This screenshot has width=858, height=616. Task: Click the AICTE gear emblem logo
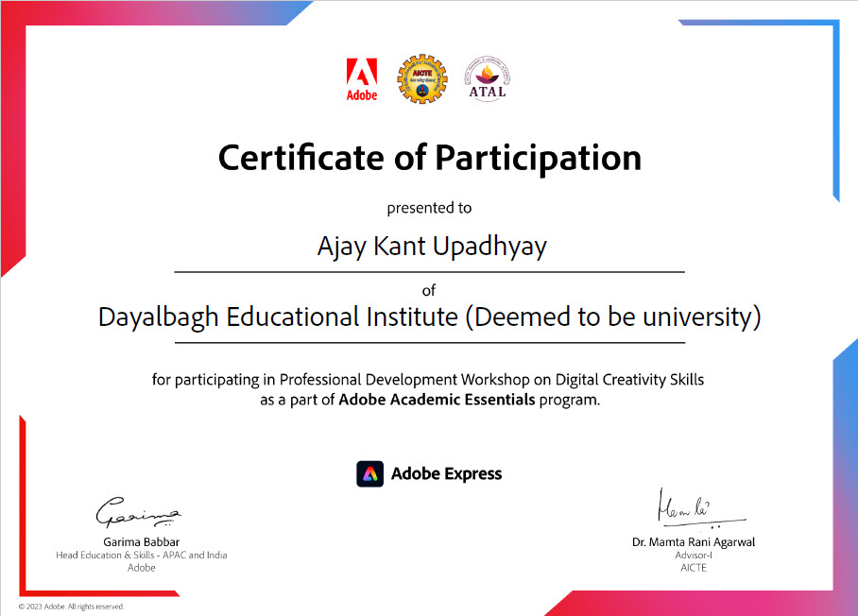[x=421, y=78]
